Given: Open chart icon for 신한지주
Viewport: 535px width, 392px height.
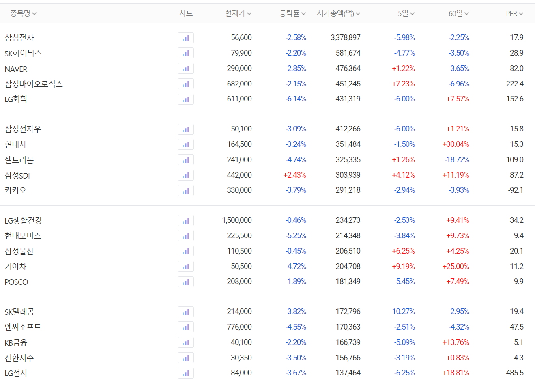Looking at the screenshot, I should [x=186, y=358].
